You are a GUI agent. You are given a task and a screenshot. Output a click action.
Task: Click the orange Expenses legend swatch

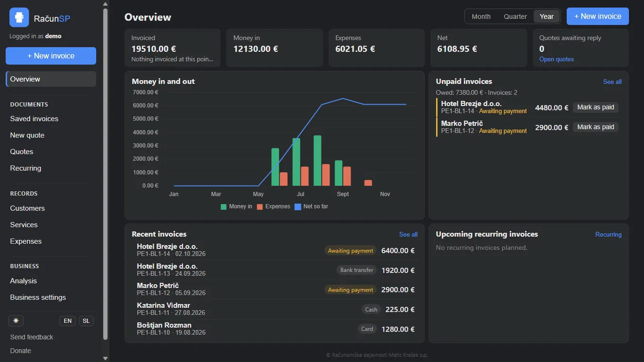[260, 206]
